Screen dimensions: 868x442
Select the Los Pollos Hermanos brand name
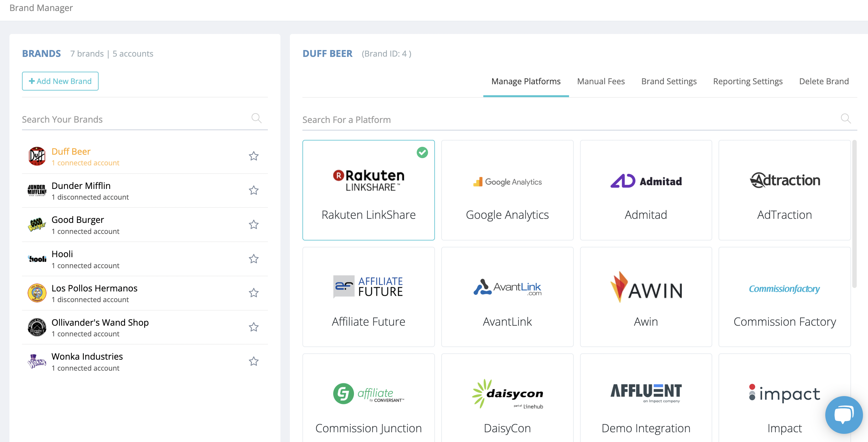point(94,288)
